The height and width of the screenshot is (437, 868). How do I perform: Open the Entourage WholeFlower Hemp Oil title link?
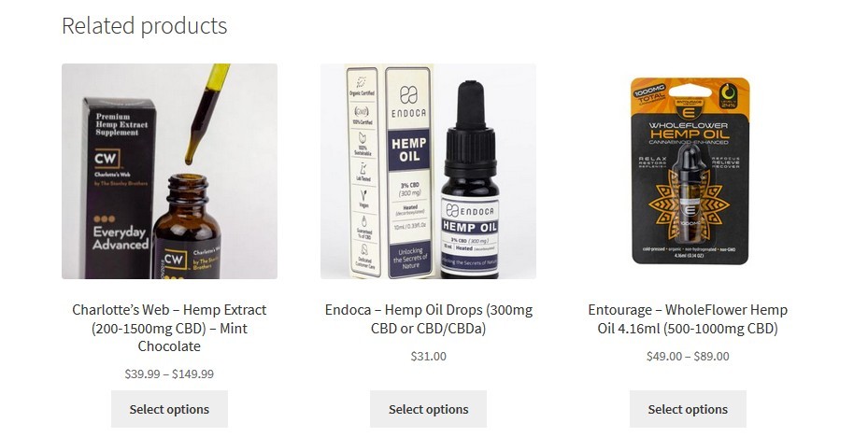[688, 318]
